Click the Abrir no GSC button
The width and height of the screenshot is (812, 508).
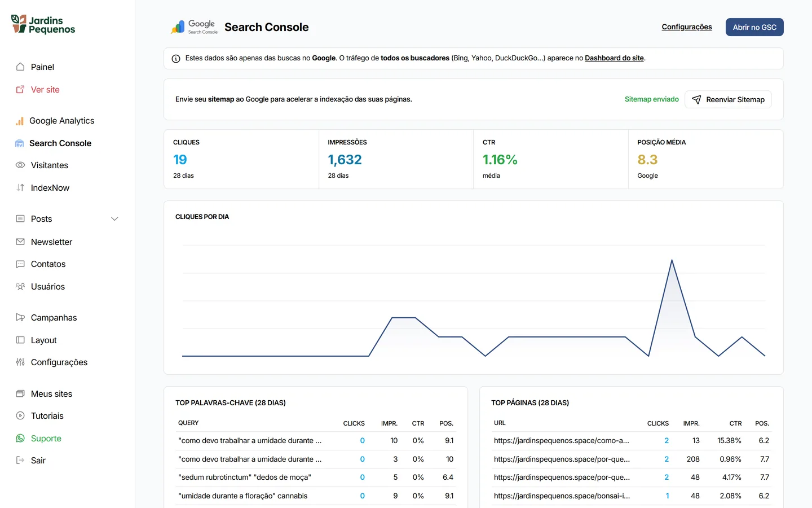pos(754,27)
